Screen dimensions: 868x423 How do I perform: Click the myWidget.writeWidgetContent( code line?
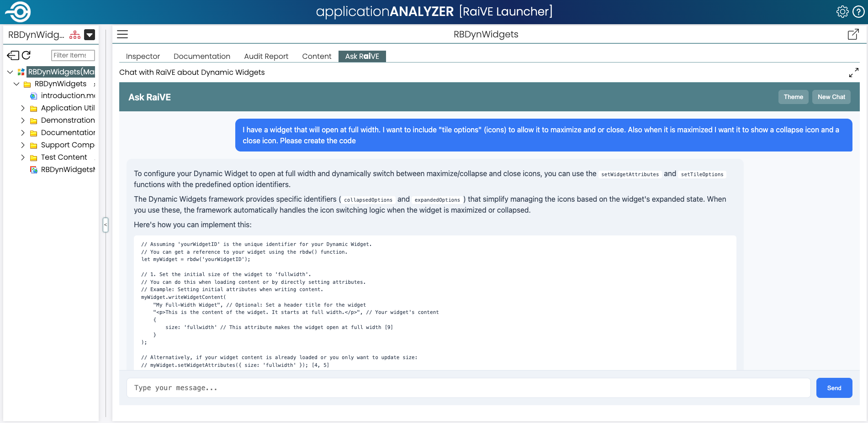pos(183,297)
